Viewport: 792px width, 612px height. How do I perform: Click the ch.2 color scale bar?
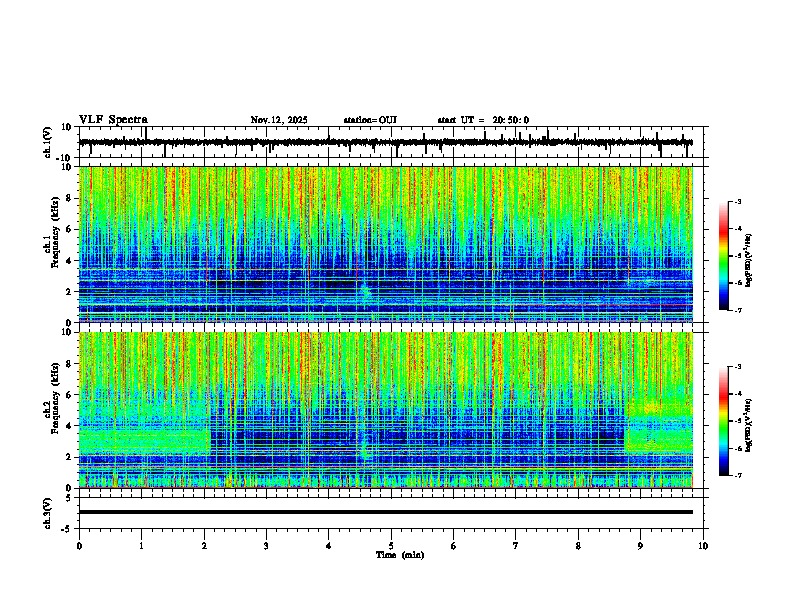pyautogui.click(x=724, y=421)
